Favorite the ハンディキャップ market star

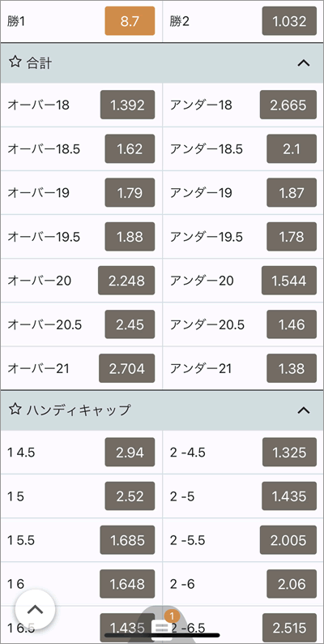click(x=15, y=409)
